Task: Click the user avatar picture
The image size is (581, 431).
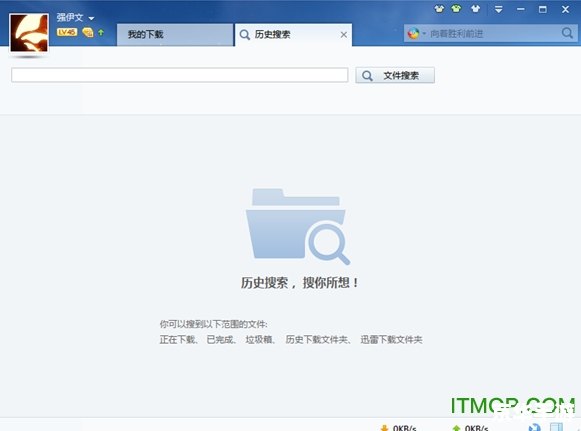Action: click(29, 33)
